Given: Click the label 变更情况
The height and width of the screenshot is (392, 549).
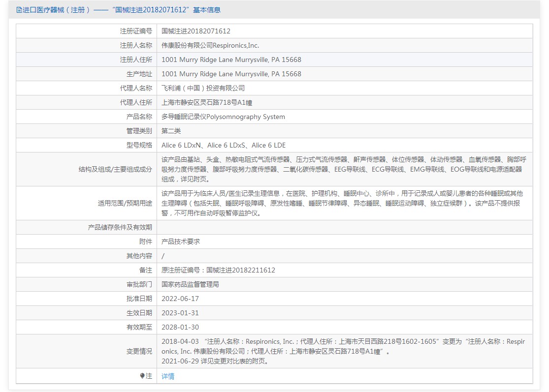Looking at the screenshot, I should pos(139,352).
